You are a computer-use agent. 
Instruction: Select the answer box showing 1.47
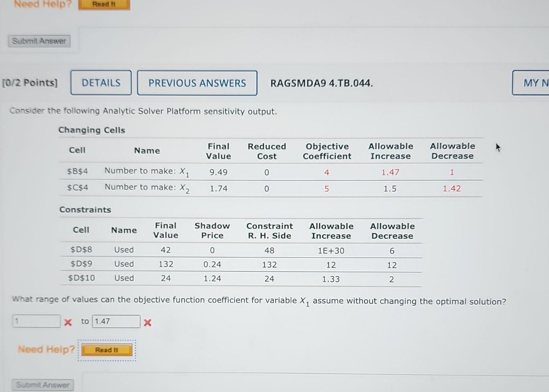pyautogui.click(x=116, y=321)
